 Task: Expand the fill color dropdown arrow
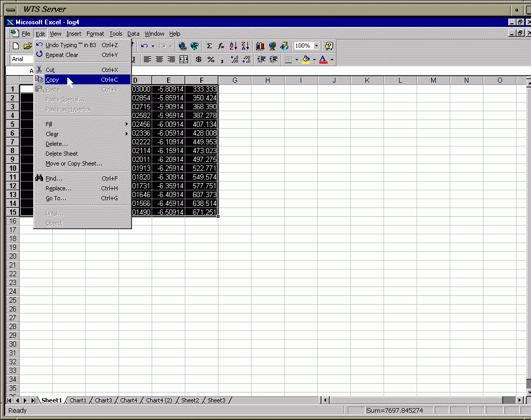[x=314, y=60]
